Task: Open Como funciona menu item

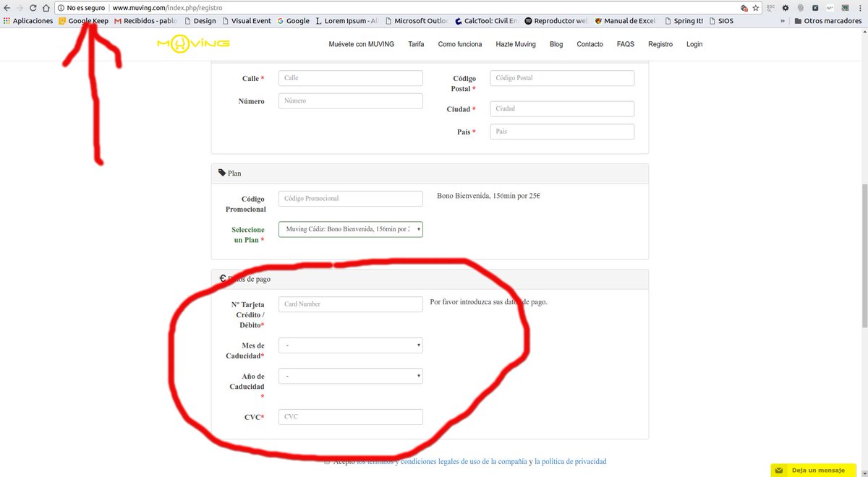Action: [x=460, y=44]
